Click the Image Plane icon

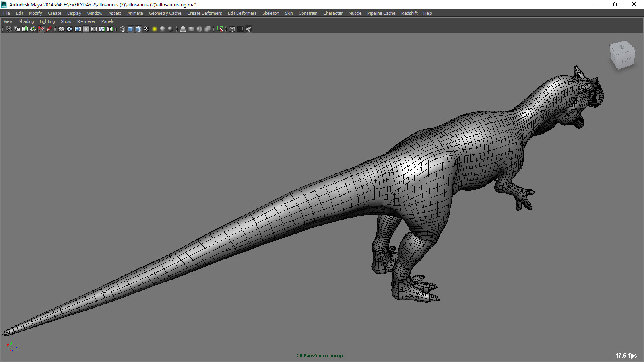(33, 29)
